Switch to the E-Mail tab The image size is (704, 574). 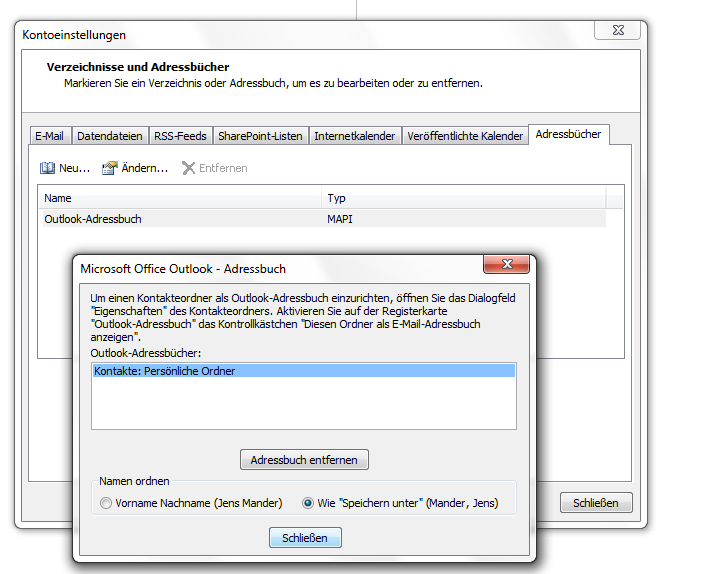pos(49,136)
